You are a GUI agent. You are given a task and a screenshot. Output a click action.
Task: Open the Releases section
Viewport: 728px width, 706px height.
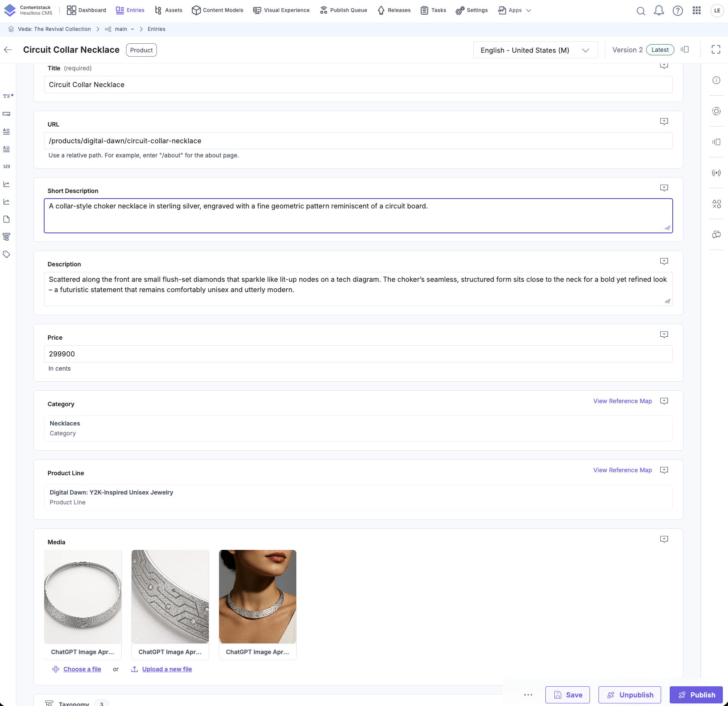pos(394,10)
